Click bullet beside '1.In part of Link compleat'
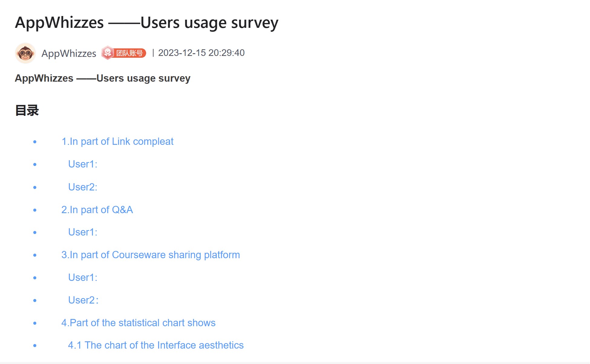This screenshot has width=590, height=364. 35,142
